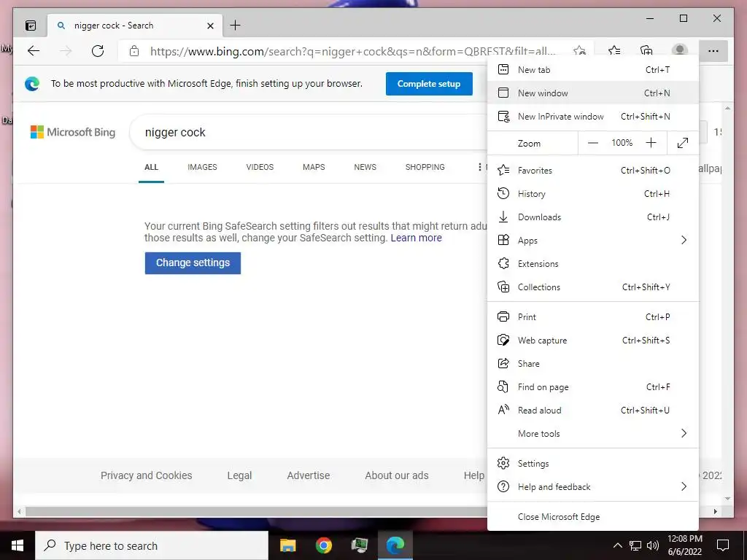The image size is (747, 560).
Task: Switch to the NEWS search tab
Action: (x=365, y=167)
